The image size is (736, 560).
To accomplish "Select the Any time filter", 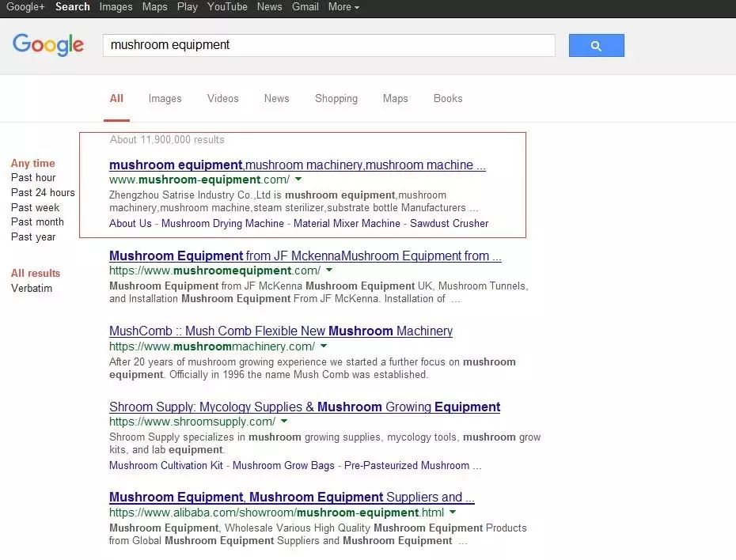I will click(33, 163).
